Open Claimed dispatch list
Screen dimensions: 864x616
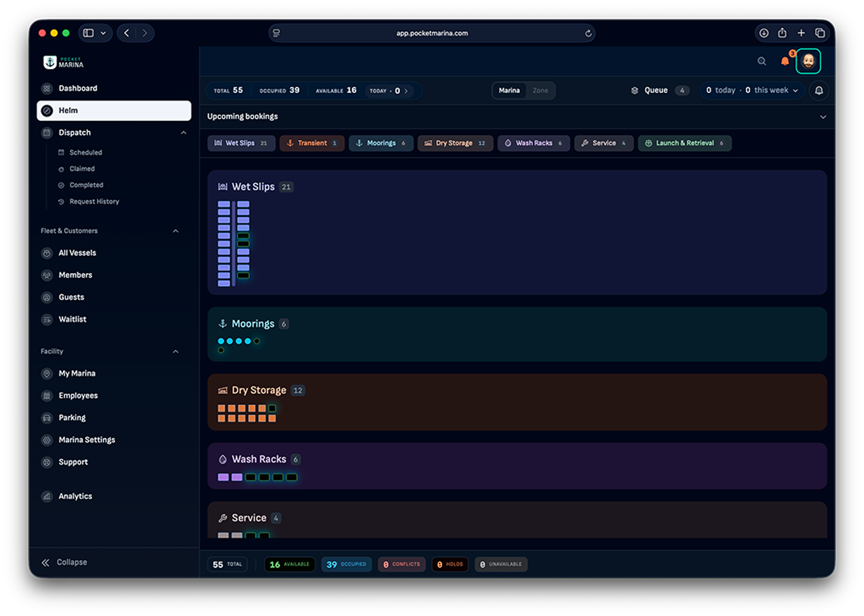(x=82, y=169)
